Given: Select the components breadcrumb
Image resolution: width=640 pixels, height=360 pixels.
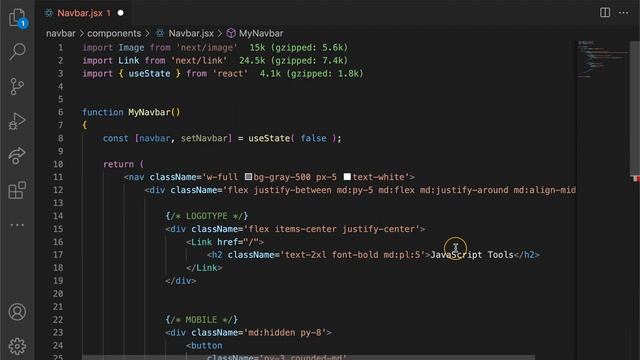Looking at the screenshot, I should pos(114,33).
